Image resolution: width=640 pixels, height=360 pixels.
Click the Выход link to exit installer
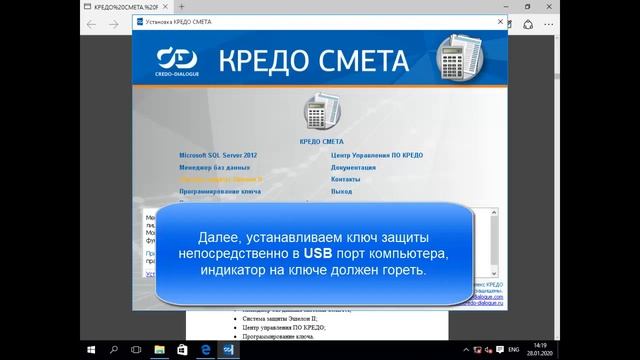(341, 191)
